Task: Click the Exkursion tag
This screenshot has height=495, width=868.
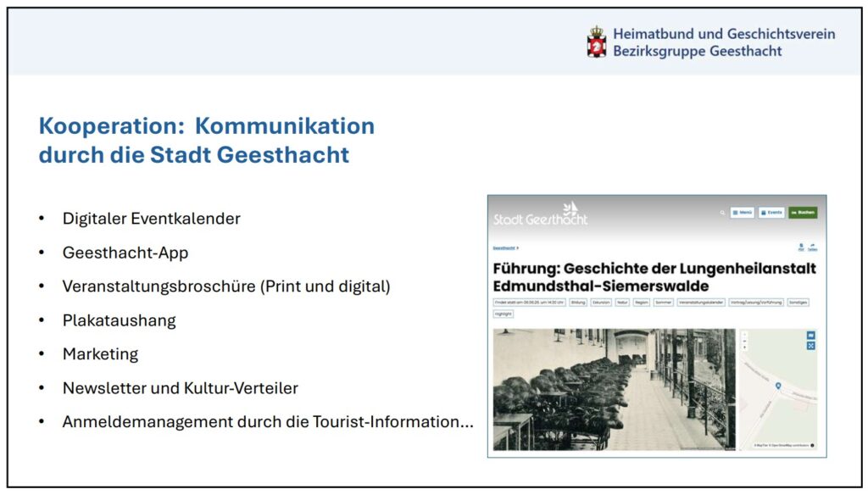Action: 601,303
